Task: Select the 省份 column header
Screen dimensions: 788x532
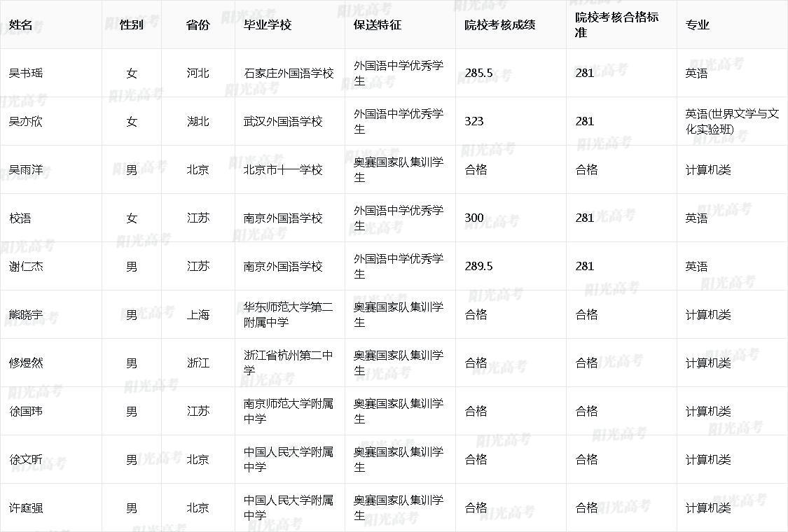Action: pos(198,24)
